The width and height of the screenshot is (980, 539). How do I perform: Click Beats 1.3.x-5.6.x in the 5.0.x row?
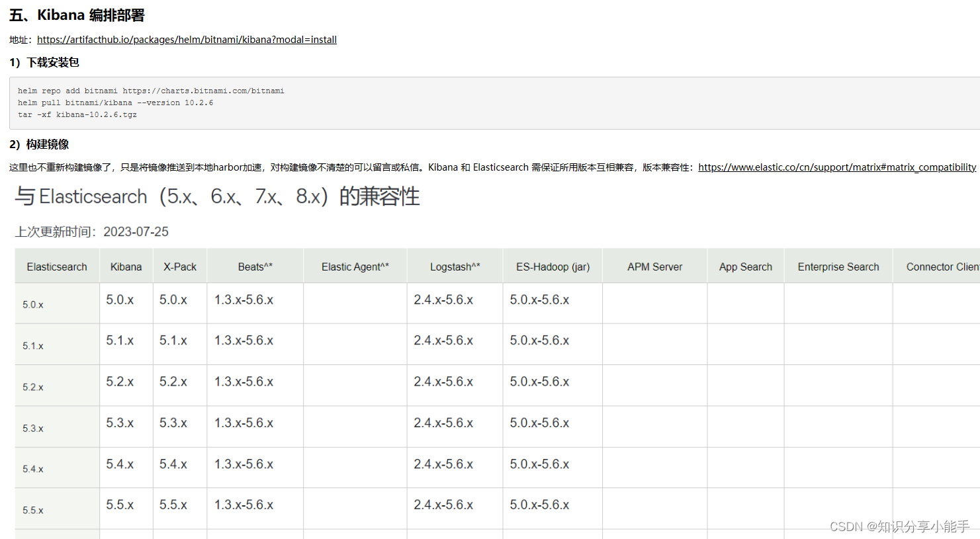(x=244, y=300)
